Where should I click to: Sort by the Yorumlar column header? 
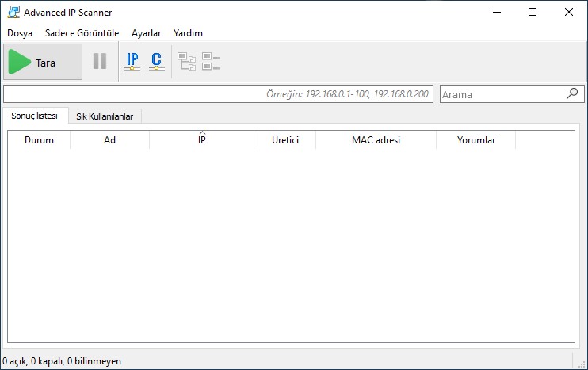[x=476, y=140]
